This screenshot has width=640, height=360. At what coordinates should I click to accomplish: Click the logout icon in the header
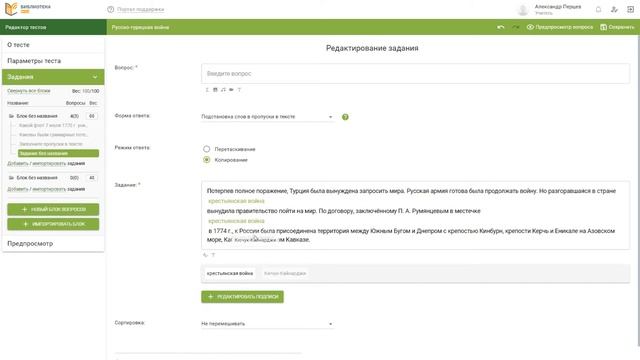630,9
